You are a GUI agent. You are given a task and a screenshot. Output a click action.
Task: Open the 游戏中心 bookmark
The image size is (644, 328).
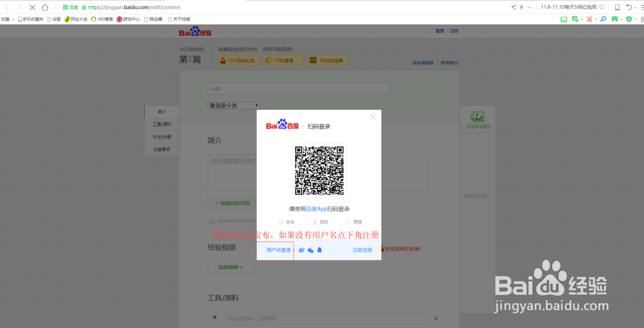tap(128, 19)
